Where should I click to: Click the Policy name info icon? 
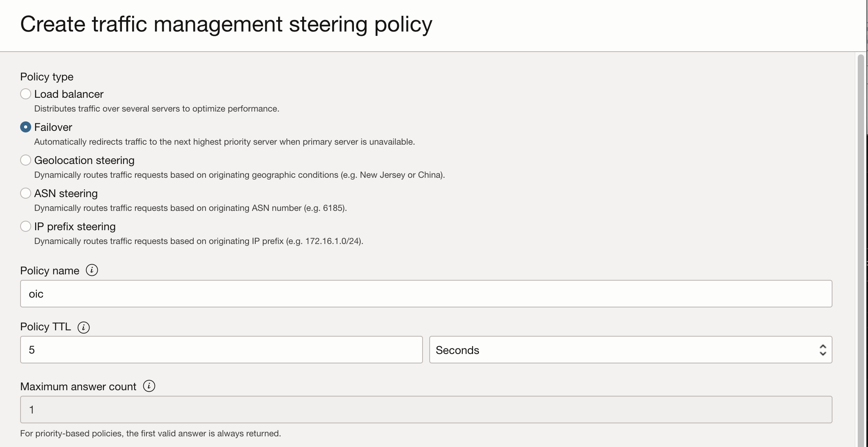click(x=92, y=270)
